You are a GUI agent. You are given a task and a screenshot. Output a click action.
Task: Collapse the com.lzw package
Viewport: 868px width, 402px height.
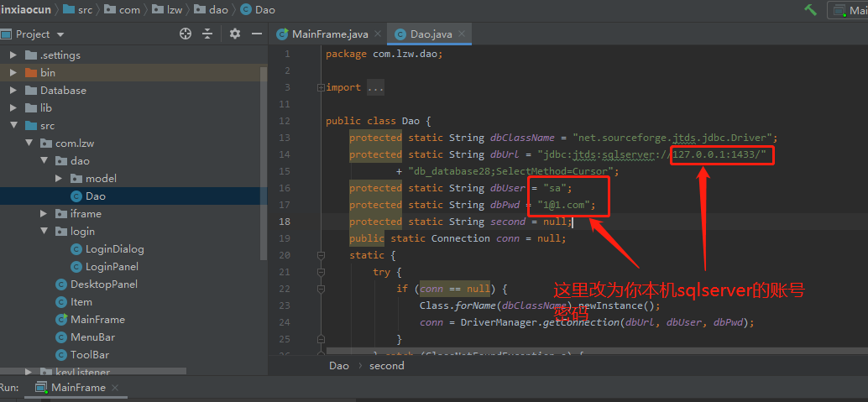click(29, 144)
